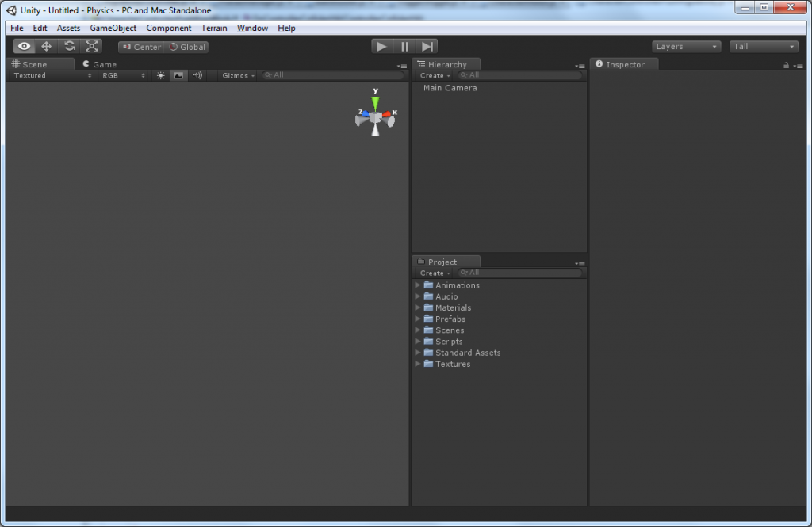Image resolution: width=812 pixels, height=527 pixels.
Task: Click the Scene view search field
Action: [333, 75]
